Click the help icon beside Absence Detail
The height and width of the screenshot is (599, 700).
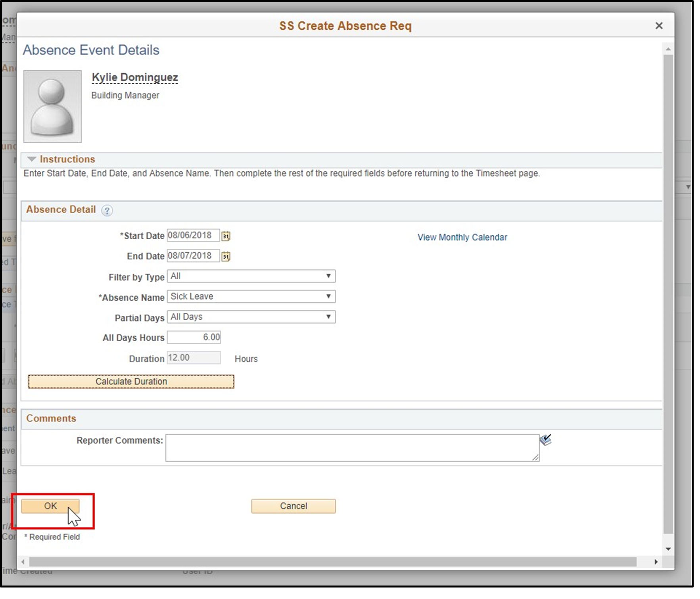[x=107, y=211]
